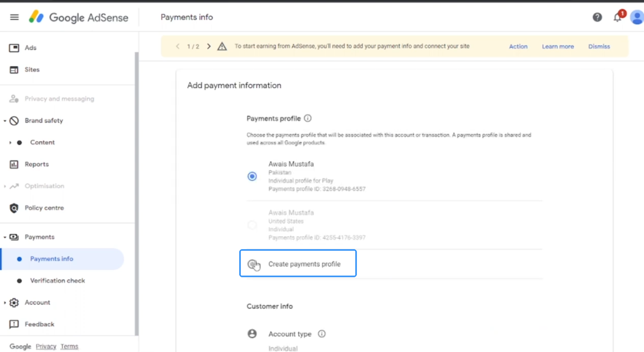Go to previous banner notification
The width and height of the screenshot is (644, 352).
(178, 46)
